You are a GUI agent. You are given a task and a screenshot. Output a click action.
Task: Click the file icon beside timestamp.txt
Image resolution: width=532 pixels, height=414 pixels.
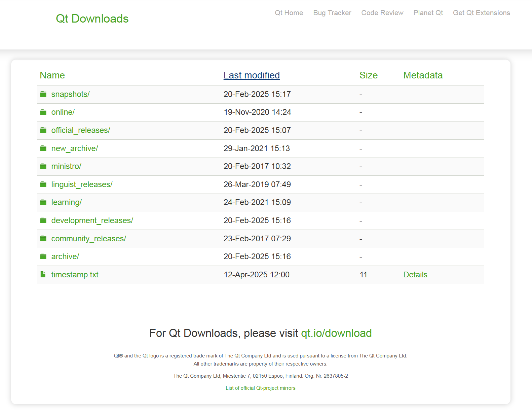pos(43,274)
